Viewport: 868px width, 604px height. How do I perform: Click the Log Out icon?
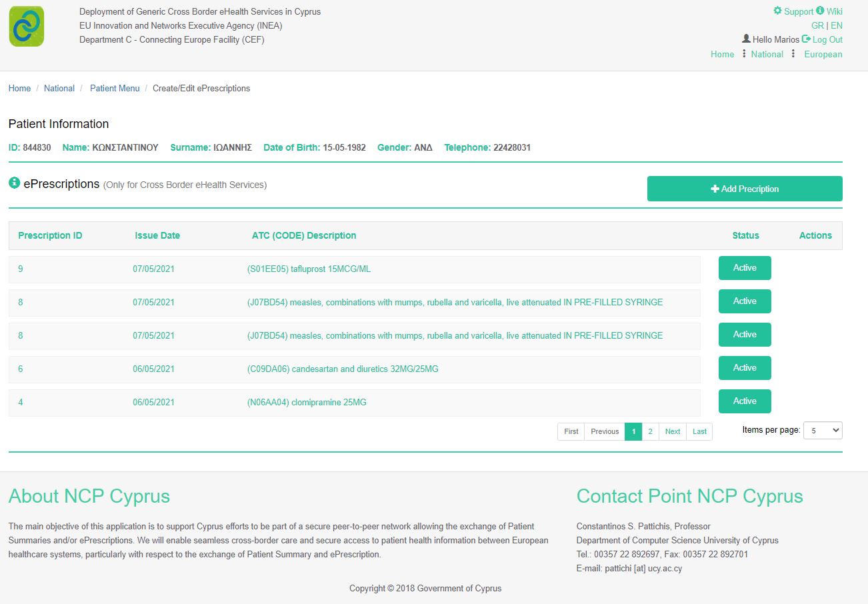[x=806, y=39]
